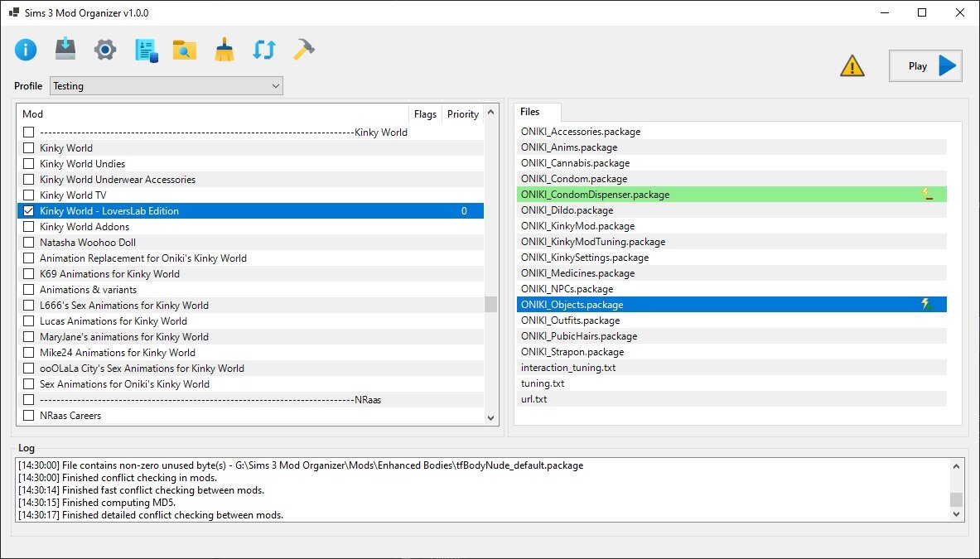Select ONIKI_PubicHairs.package file
Image resolution: width=980 pixels, height=559 pixels.
(731, 336)
